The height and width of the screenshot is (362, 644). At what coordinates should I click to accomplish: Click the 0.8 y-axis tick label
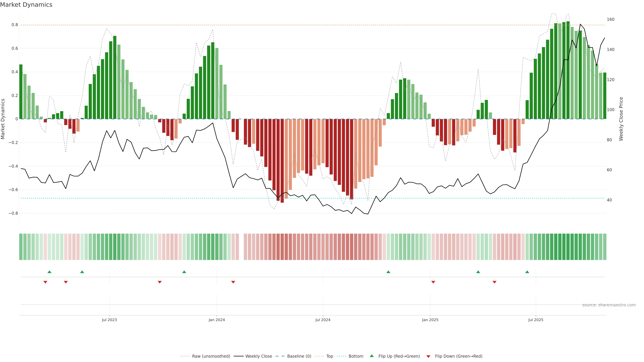click(15, 25)
